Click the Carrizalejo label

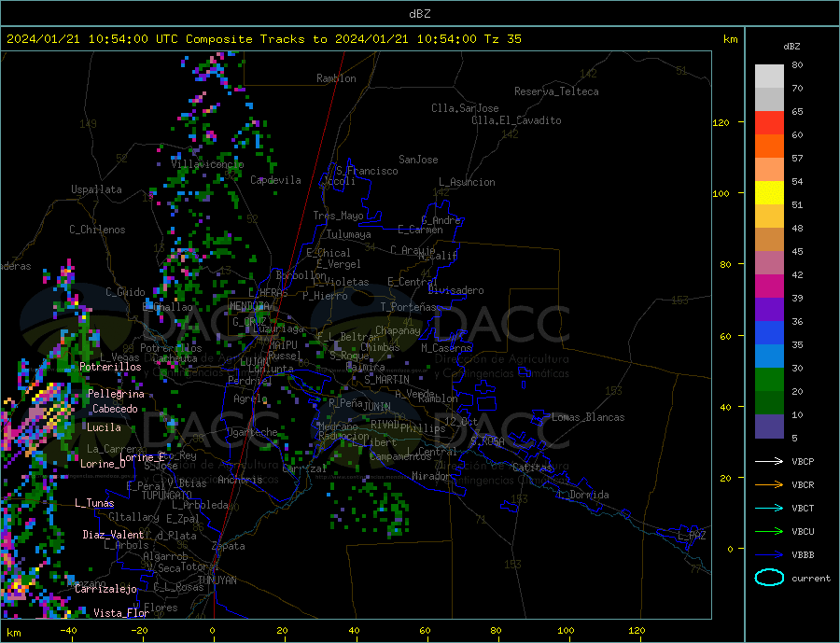click(106, 589)
